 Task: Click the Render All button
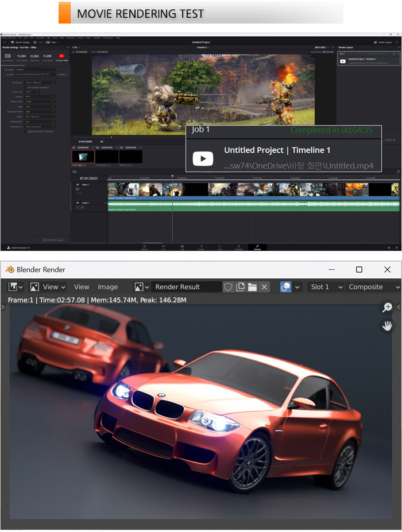point(389,139)
